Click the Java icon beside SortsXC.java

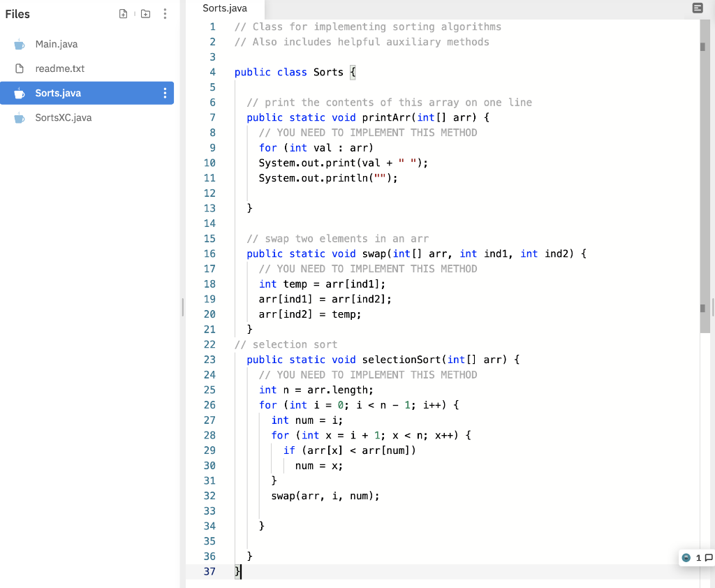click(x=21, y=117)
